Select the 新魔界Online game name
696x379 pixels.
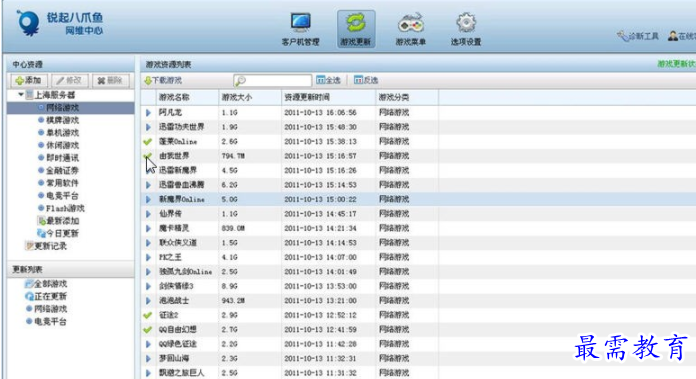tap(182, 199)
